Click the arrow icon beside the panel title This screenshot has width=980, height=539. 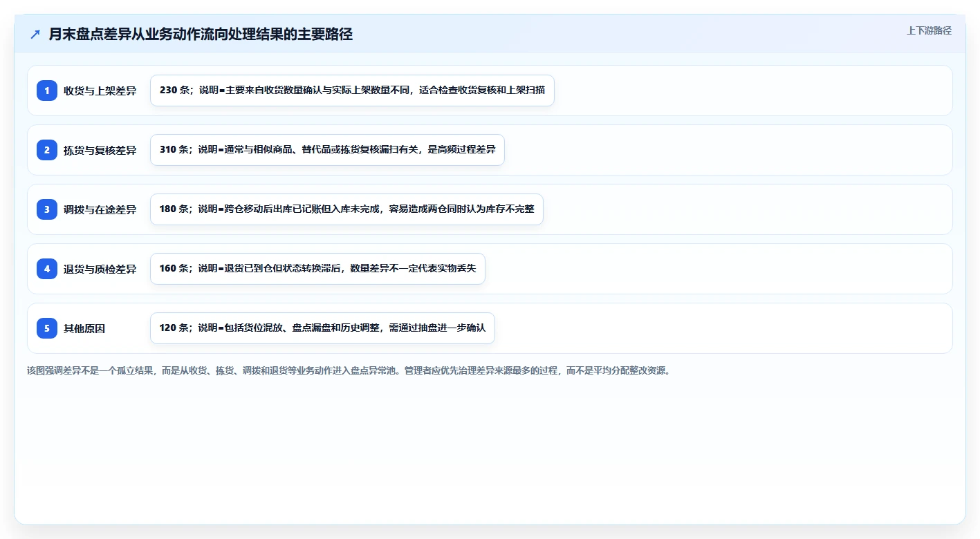(x=35, y=34)
